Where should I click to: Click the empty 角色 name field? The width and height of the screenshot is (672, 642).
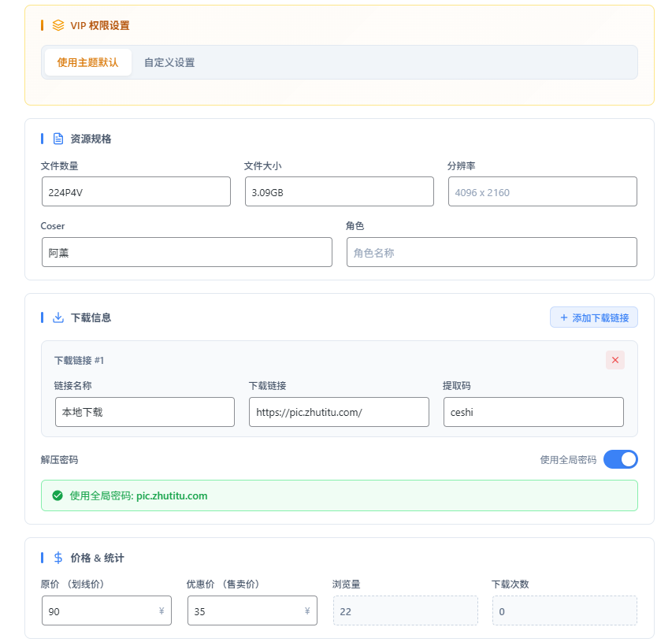click(492, 252)
